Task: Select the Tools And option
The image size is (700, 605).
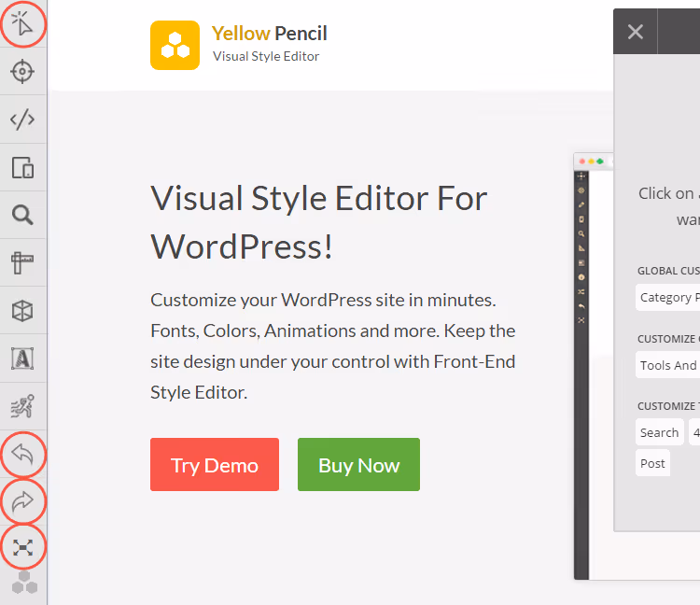Action: (668, 365)
